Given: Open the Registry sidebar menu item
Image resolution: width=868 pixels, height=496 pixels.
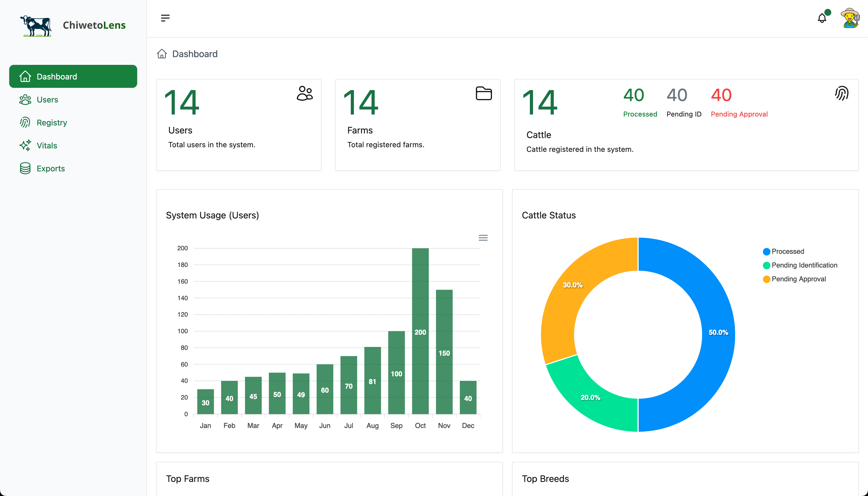Looking at the screenshot, I should point(73,122).
